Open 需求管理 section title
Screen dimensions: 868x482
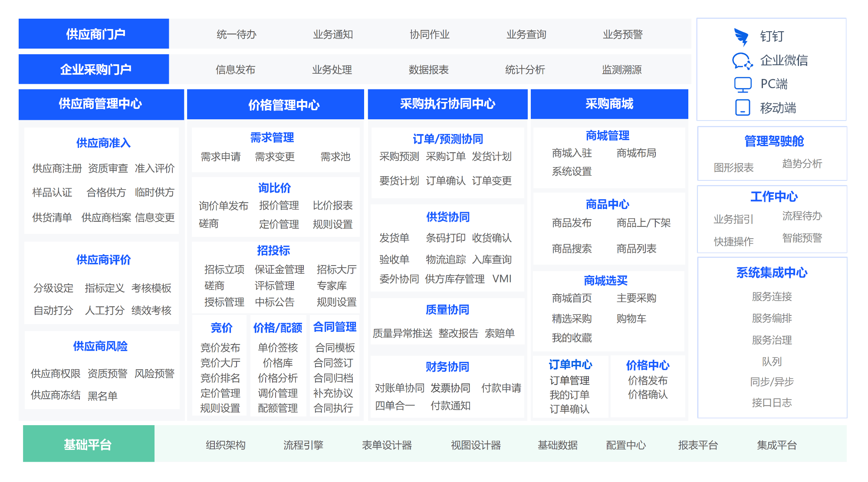click(x=272, y=138)
